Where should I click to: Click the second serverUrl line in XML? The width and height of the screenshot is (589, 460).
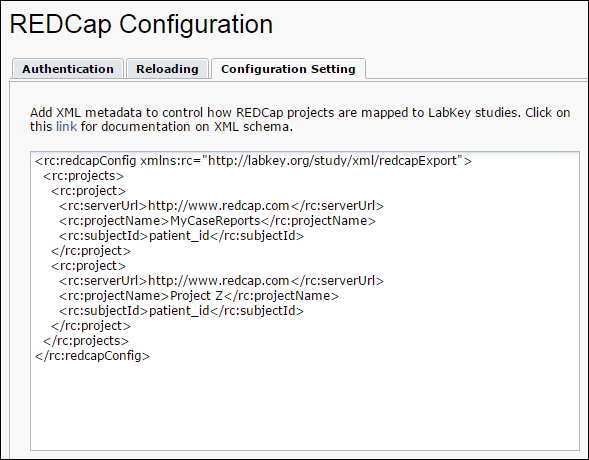click(221, 281)
